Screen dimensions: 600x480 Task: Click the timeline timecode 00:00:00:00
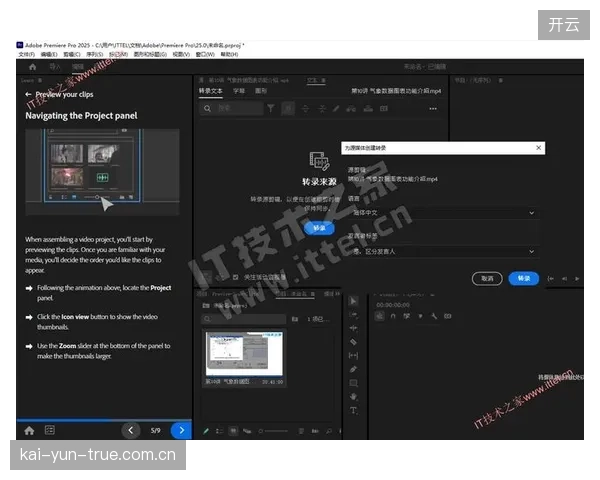(x=393, y=305)
